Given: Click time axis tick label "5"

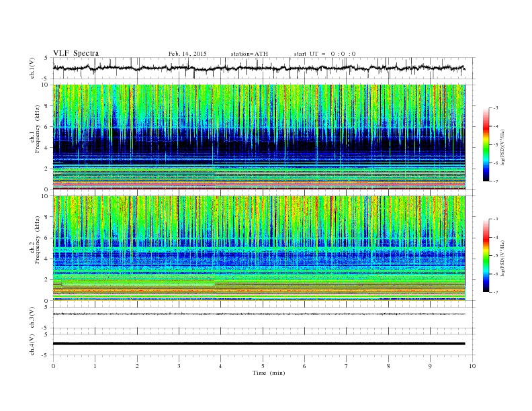Looking at the screenshot, I should click(263, 366).
